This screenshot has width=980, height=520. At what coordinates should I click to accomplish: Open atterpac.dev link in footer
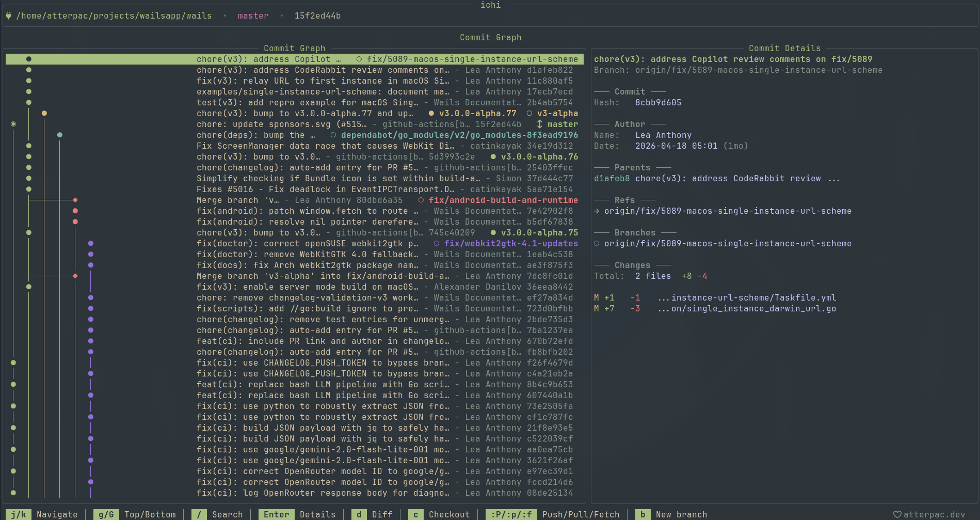click(x=934, y=514)
